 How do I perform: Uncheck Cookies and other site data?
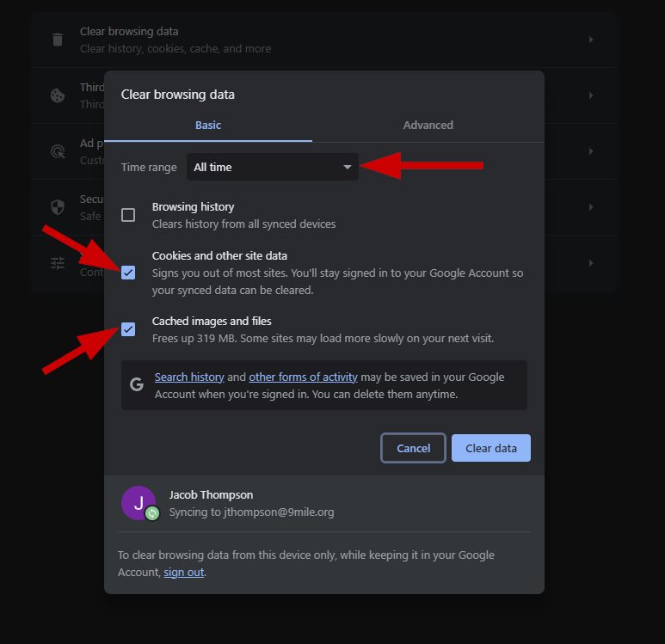pos(128,273)
